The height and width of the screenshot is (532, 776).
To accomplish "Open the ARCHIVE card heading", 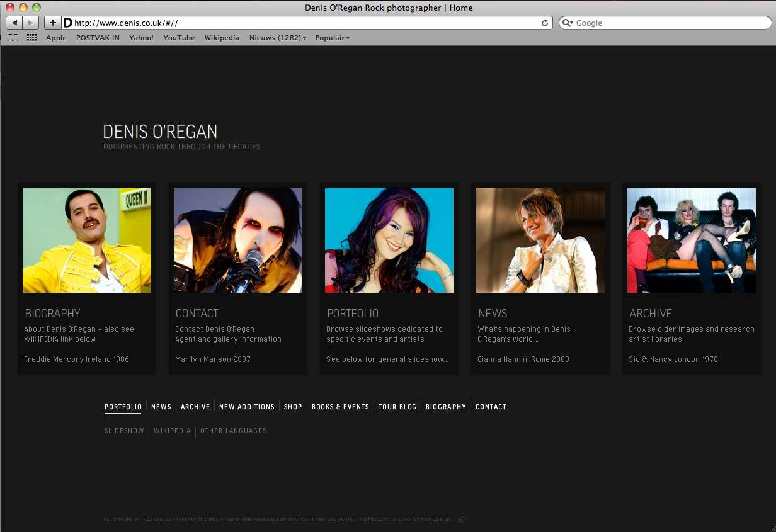I will point(651,313).
